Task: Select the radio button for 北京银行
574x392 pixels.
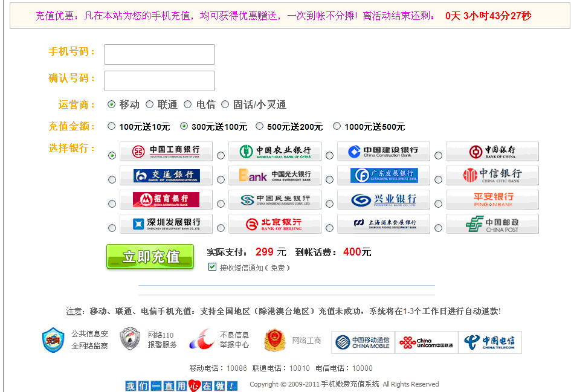Action: click(x=221, y=228)
